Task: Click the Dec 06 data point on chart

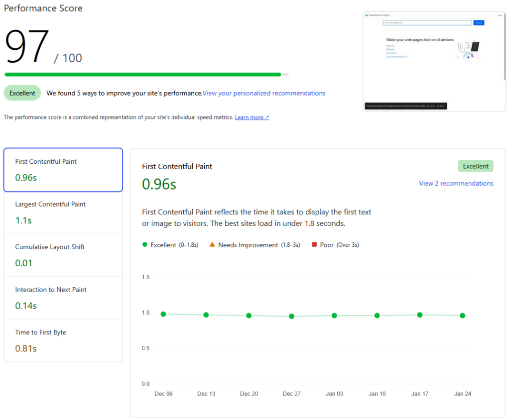Action: click(163, 314)
